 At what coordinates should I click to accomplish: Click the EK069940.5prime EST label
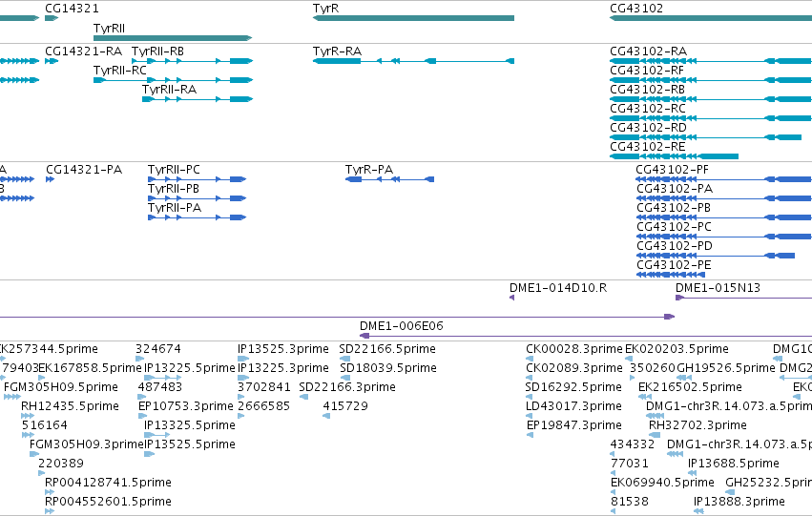[662, 483]
